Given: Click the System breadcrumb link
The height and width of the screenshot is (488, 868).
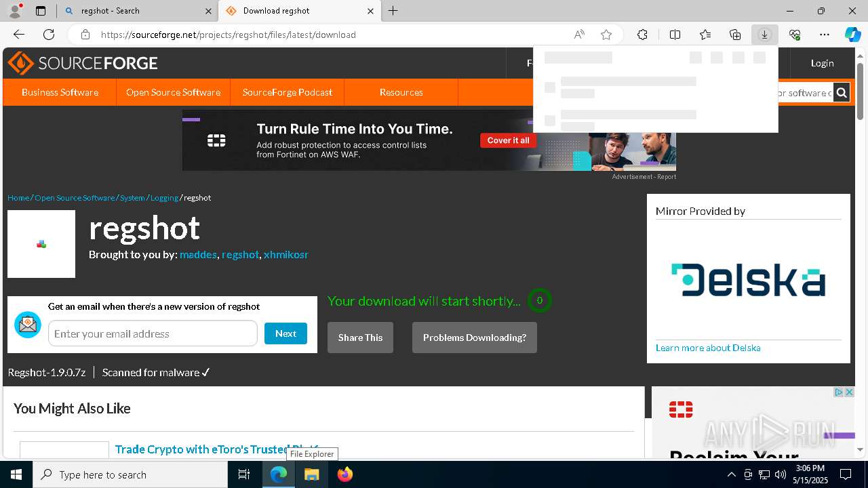Looking at the screenshot, I should coord(132,198).
